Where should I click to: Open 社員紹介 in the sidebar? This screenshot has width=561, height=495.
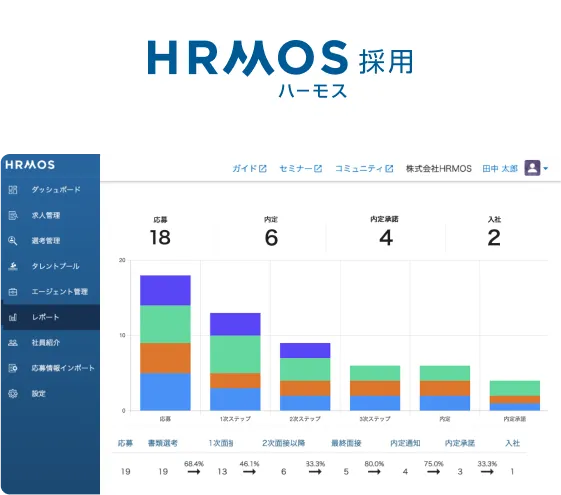[x=51, y=343]
